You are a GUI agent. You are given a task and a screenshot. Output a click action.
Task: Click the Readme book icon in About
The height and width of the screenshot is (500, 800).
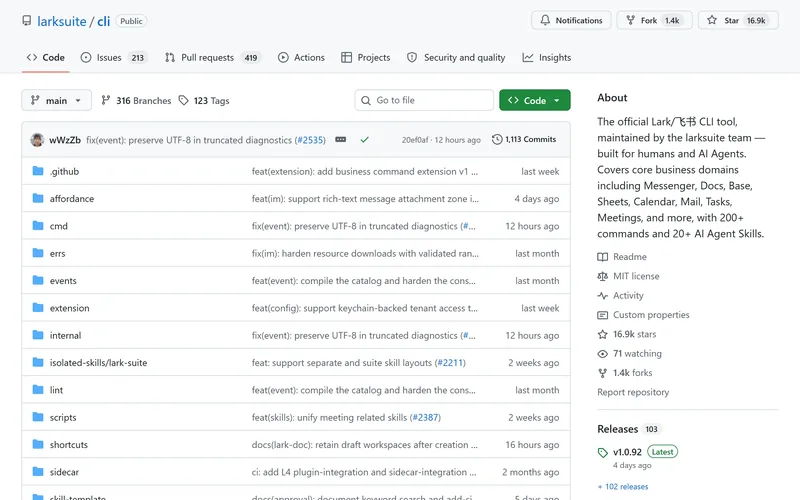pyautogui.click(x=603, y=257)
